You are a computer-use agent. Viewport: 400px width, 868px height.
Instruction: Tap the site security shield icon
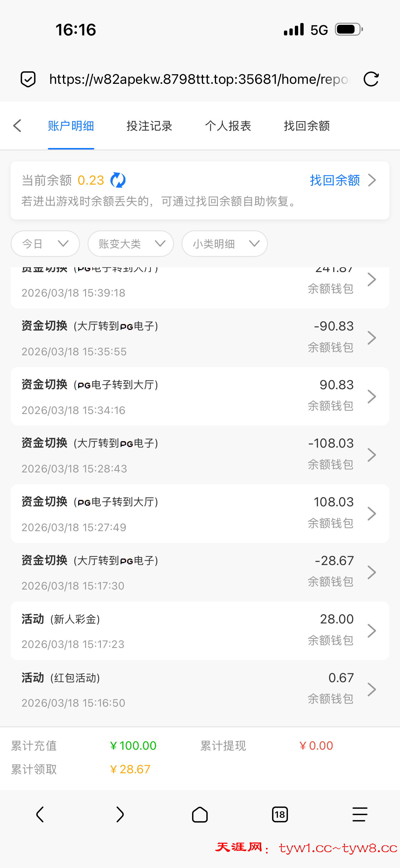pyautogui.click(x=28, y=79)
